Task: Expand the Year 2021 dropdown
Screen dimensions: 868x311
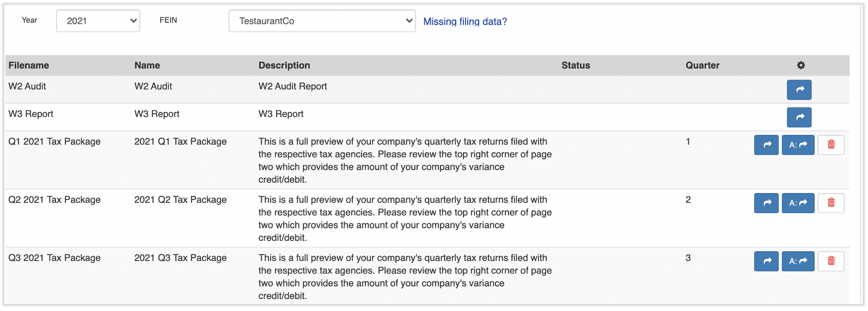Action: click(98, 21)
